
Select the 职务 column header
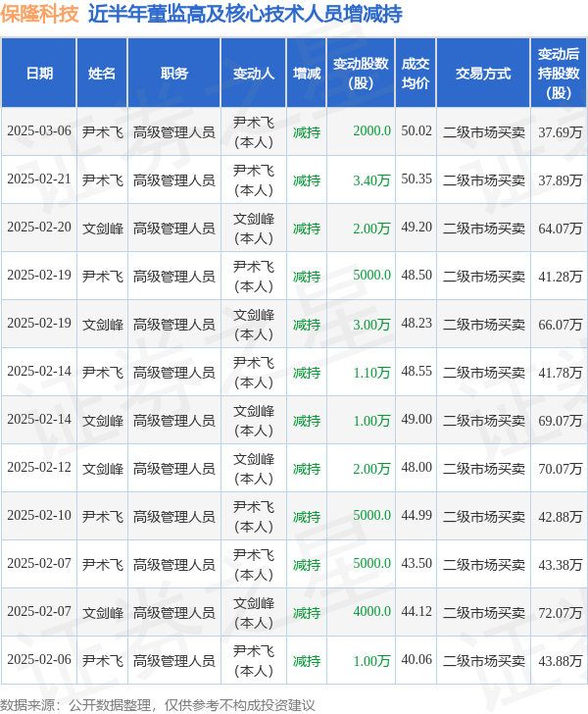coord(173,74)
